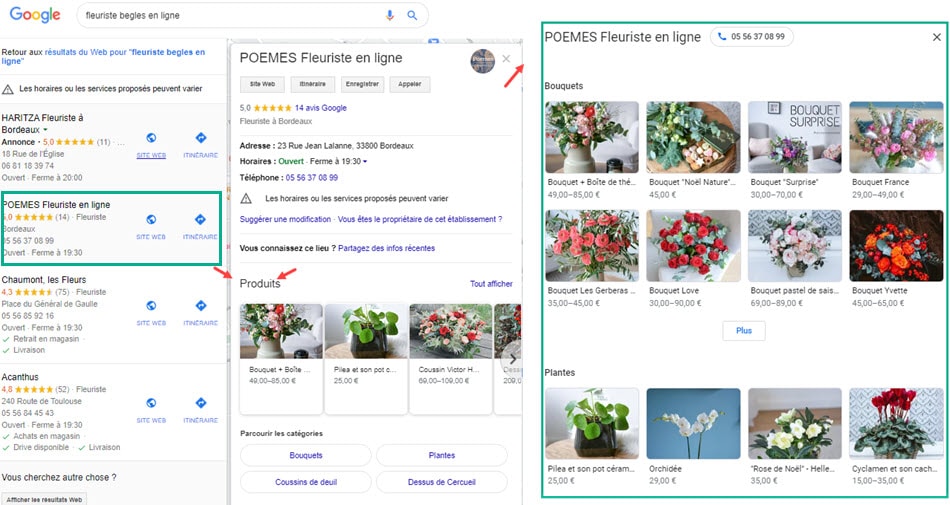Open Chaumont, les Fleurs site web icon

(x=151, y=306)
